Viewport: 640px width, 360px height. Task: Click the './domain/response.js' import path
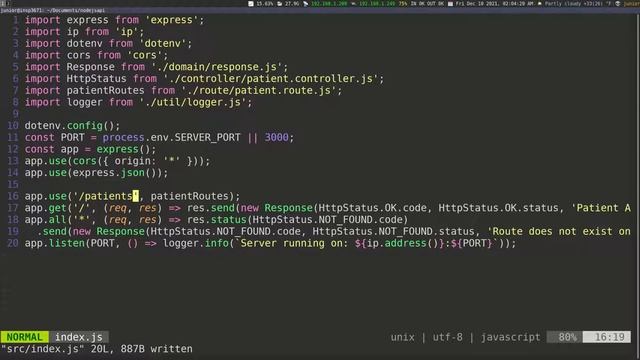pos(216,67)
